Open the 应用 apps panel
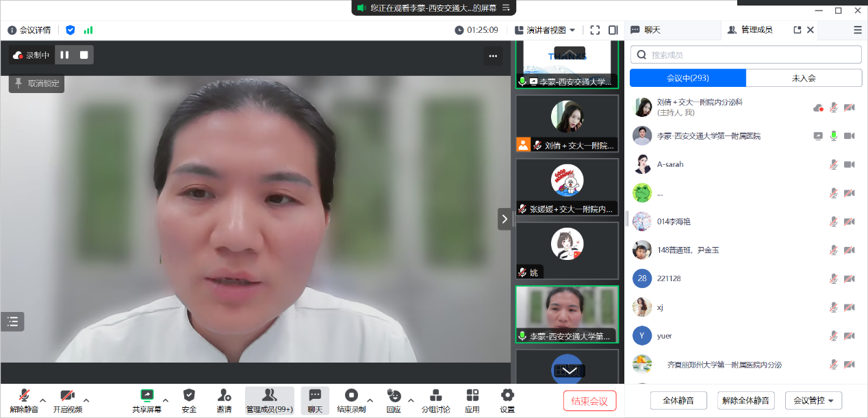This screenshot has height=418, width=868. pos(472,401)
